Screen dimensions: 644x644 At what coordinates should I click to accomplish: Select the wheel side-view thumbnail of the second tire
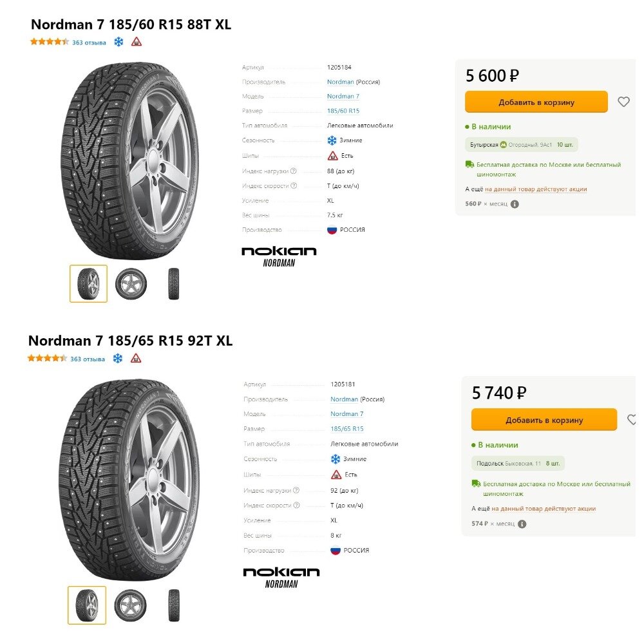[130, 605]
